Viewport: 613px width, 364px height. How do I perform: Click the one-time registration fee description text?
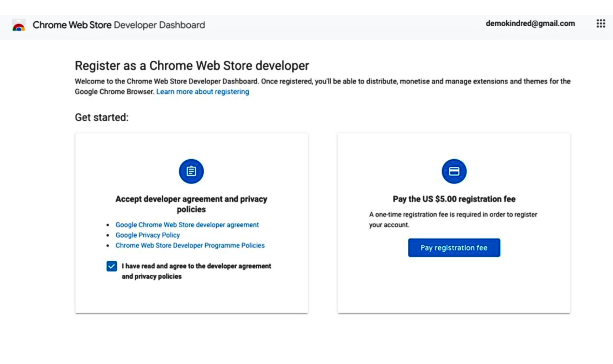(x=453, y=220)
